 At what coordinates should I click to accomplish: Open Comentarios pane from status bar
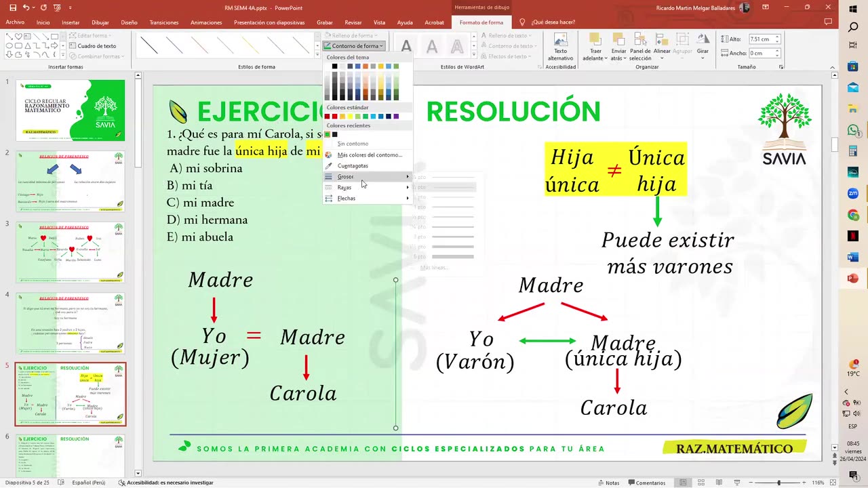click(x=646, y=483)
